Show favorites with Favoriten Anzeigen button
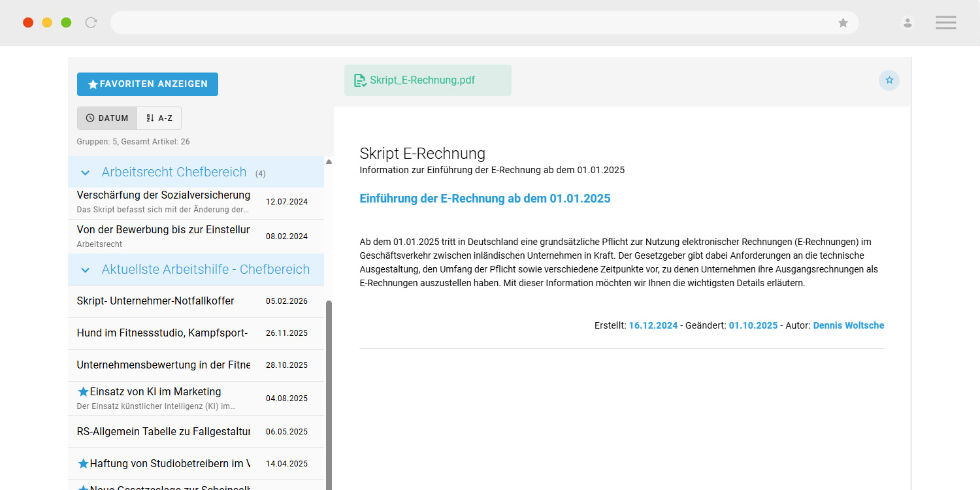The width and height of the screenshot is (980, 490). pyautogui.click(x=148, y=84)
